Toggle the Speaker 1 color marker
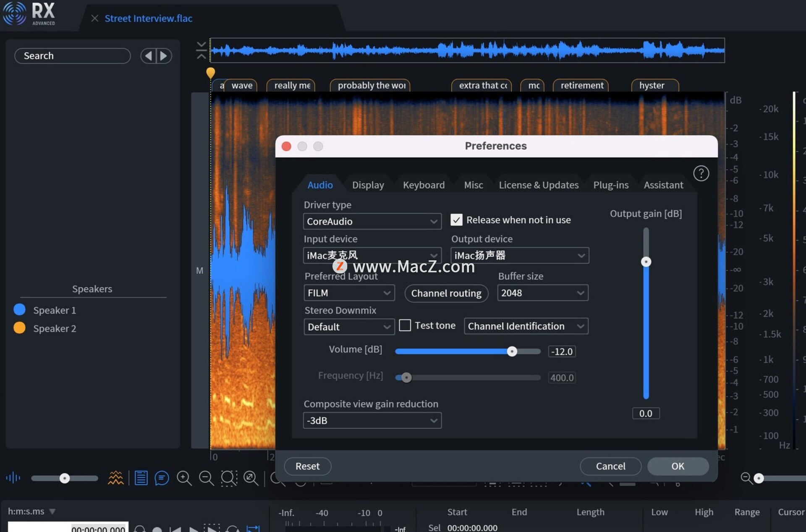Image resolution: width=806 pixels, height=532 pixels. [x=20, y=310]
